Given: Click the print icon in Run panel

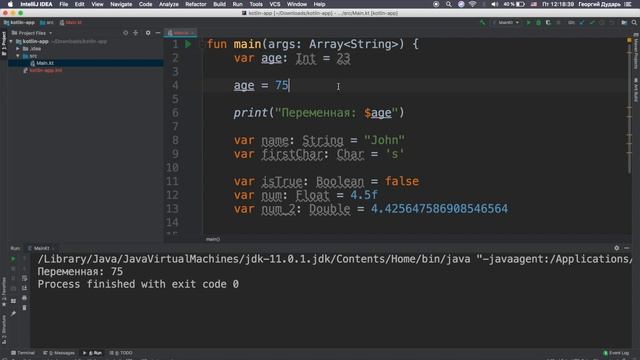Looking at the screenshot, I should (x=24, y=298).
